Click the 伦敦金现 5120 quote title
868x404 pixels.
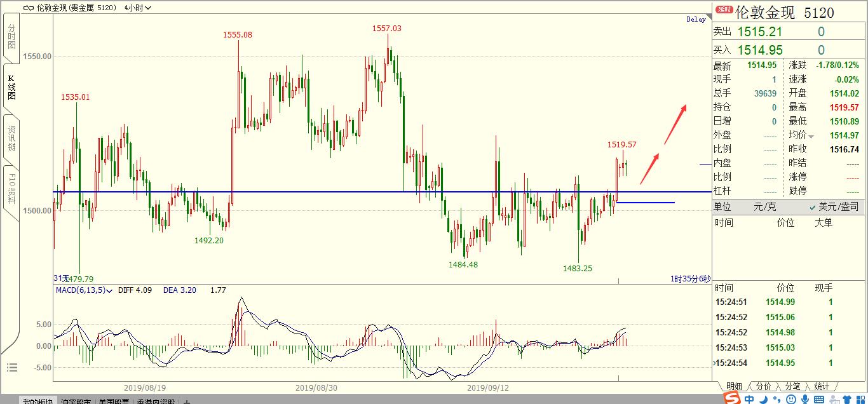tap(785, 12)
